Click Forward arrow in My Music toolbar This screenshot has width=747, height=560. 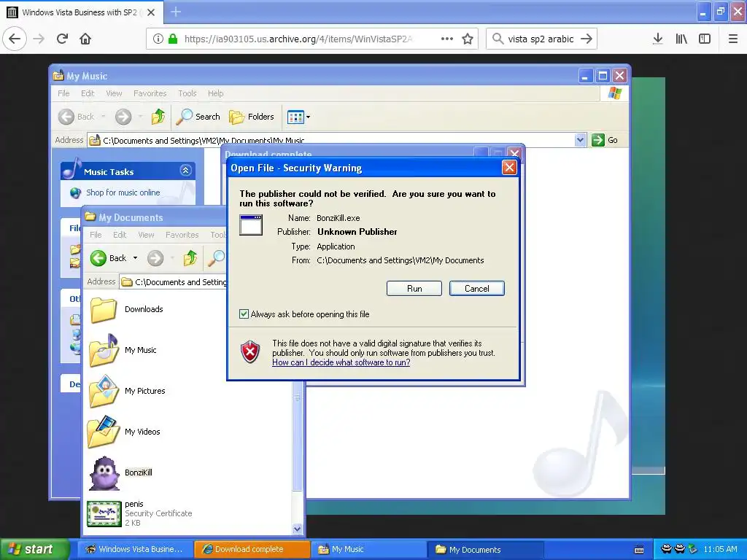(x=123, y=117)
